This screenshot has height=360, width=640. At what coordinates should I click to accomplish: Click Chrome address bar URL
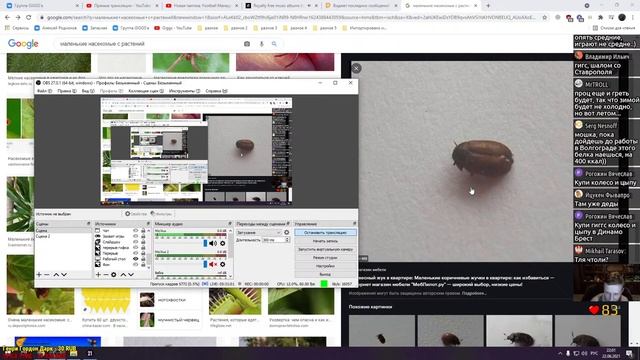click(x=291, y=18)
